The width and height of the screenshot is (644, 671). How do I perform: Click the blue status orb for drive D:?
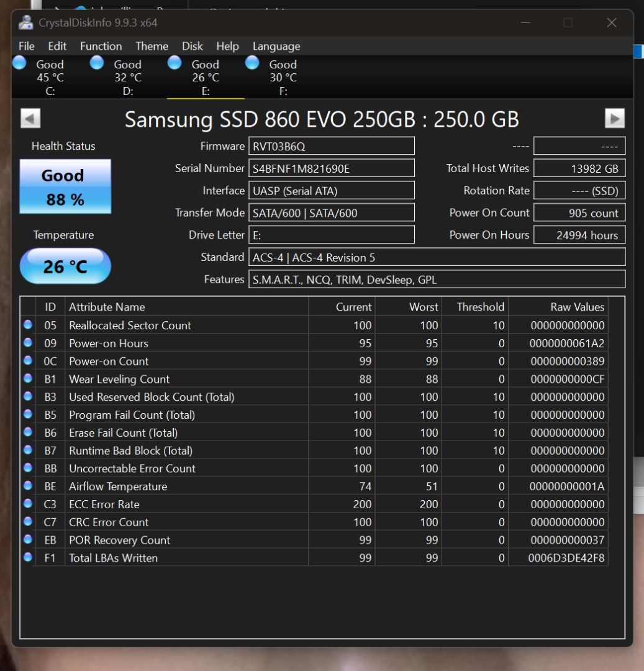97,63
